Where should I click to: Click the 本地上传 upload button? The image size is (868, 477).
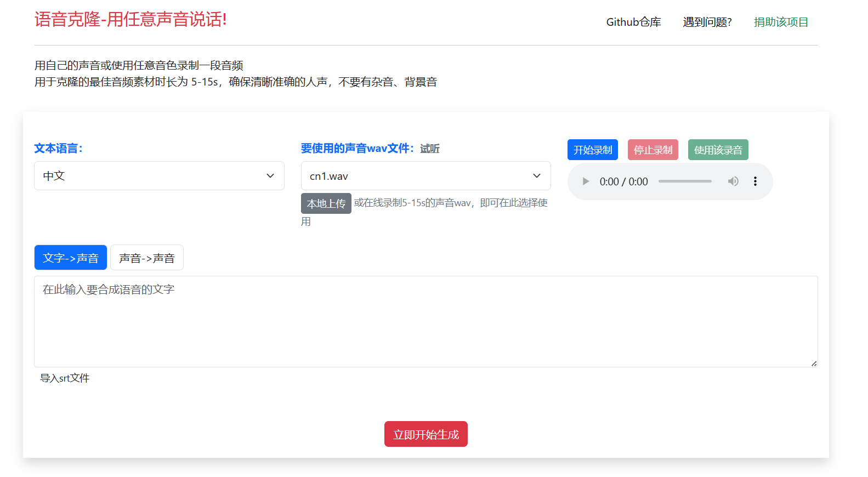[x=326, y=203]
